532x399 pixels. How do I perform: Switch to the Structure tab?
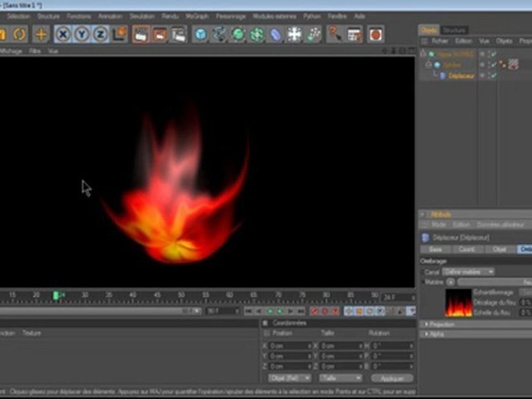(x=454, y=30)
